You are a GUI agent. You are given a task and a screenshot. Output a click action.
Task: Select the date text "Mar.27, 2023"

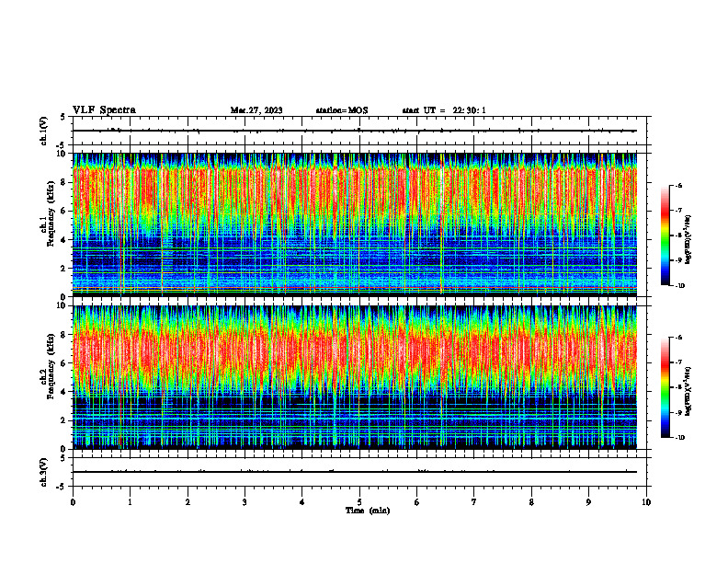256,110
